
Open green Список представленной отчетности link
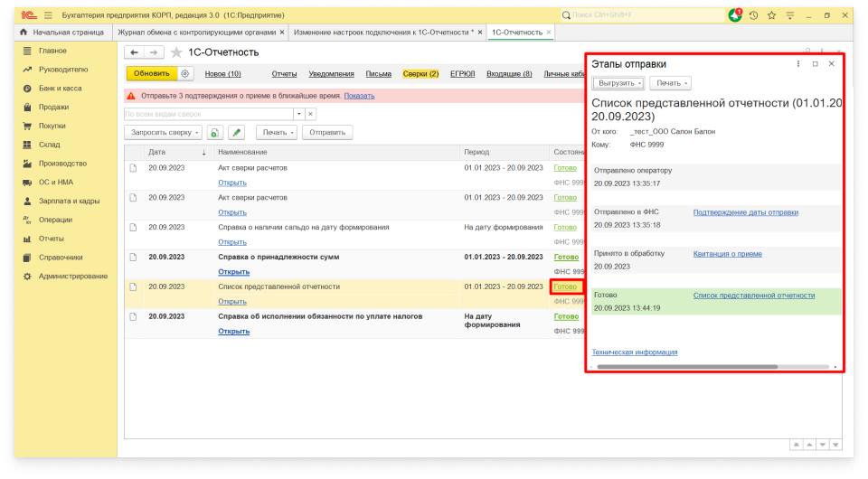point(753,296)
